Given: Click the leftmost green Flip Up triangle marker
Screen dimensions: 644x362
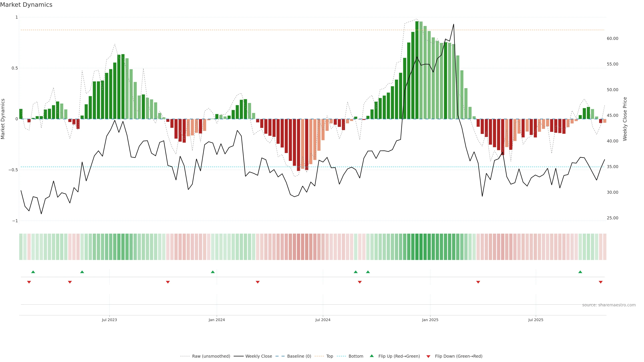Looking at the screenshot, I should (33, 272).
